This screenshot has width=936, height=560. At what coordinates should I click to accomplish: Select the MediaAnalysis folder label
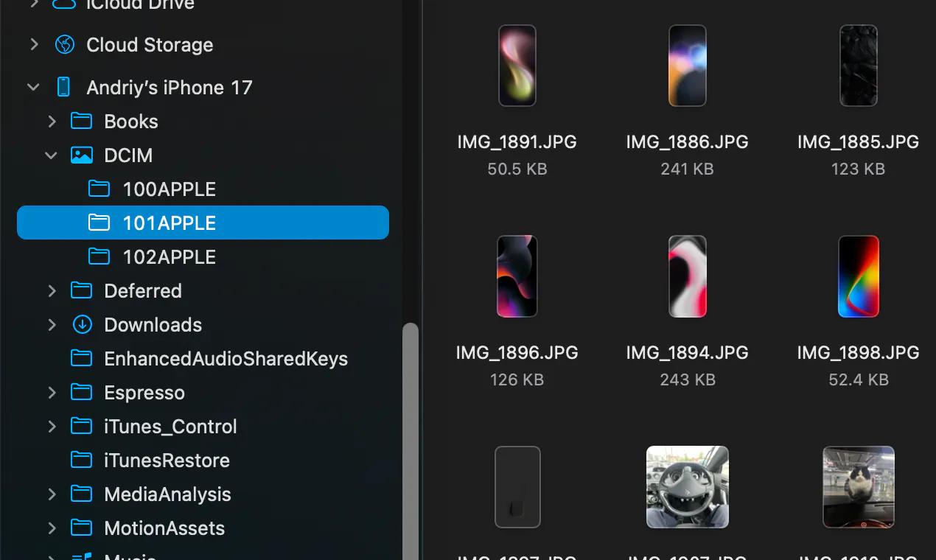click(168, 494)
